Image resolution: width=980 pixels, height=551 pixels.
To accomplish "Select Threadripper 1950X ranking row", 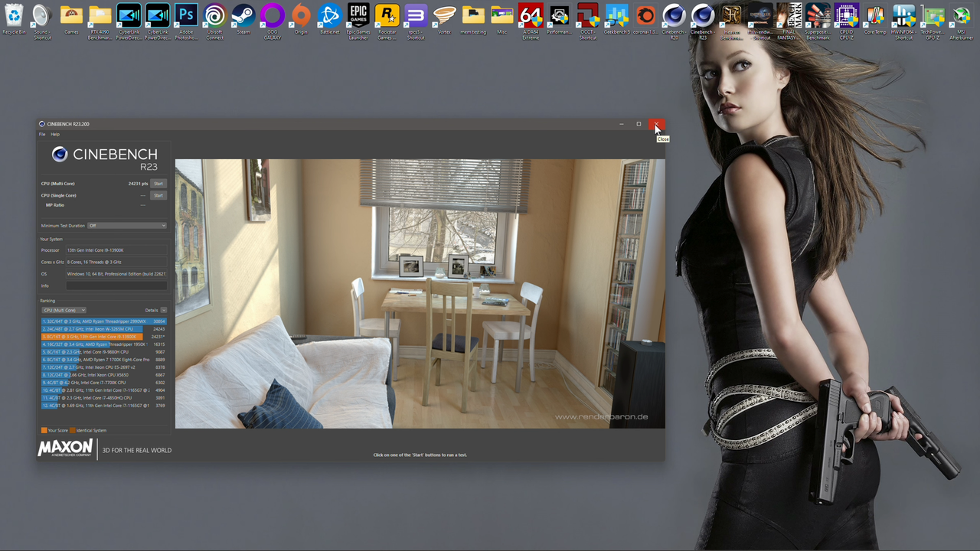I will tap(103, 344).
